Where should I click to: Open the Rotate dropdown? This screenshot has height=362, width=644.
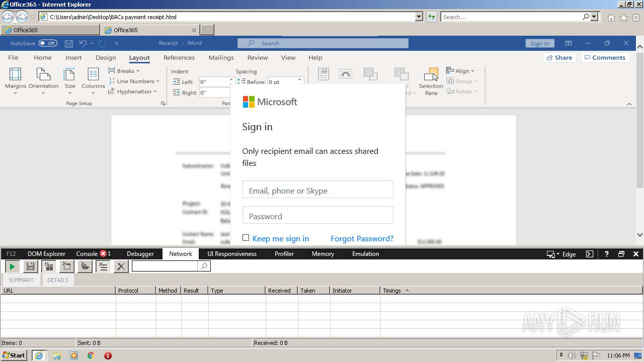tap(462, 92)
